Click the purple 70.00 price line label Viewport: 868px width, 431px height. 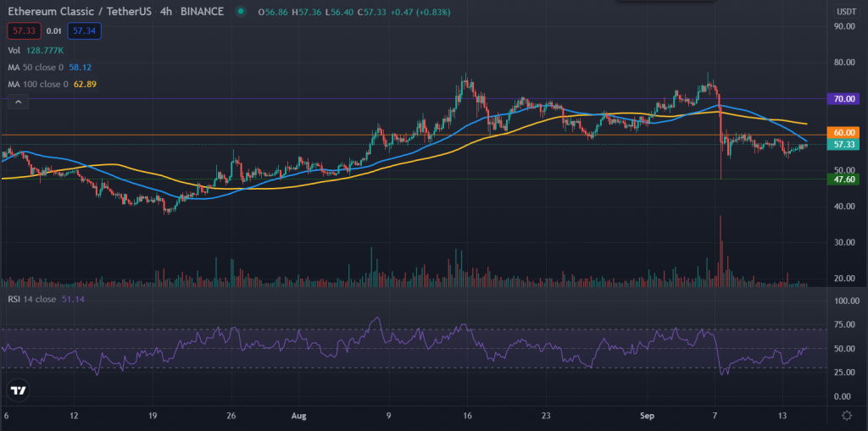pyautogui.click(x=842, y=100)
